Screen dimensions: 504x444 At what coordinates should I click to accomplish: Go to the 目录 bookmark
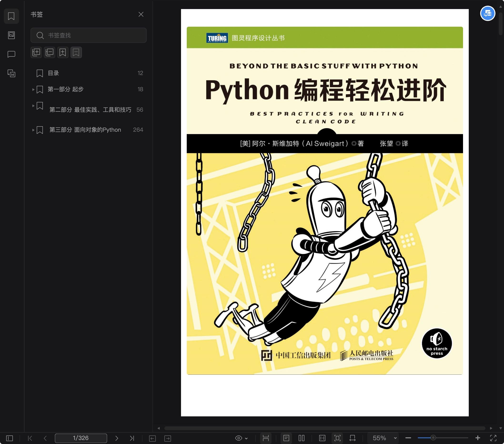pos(53,73)
